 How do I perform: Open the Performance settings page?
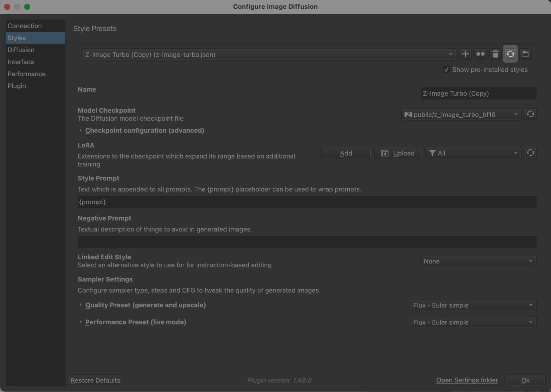[27, 74]
